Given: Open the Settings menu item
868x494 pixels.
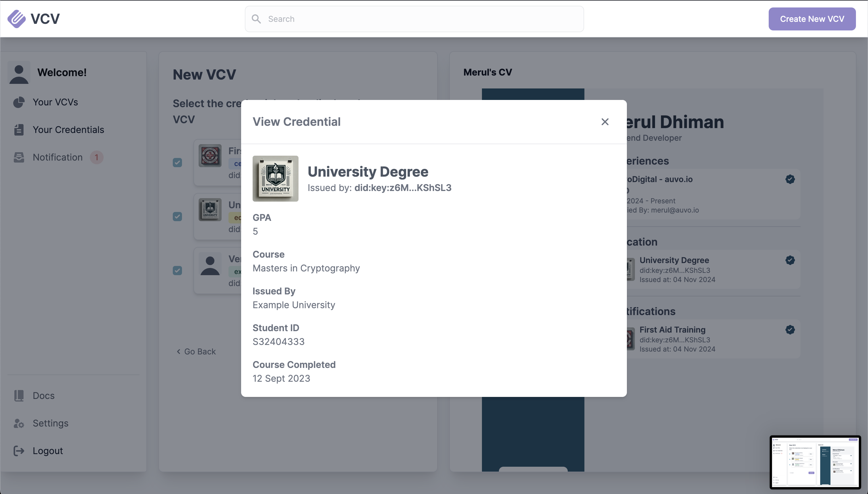Looking at the screenshot, I should [x=51, y=423].
